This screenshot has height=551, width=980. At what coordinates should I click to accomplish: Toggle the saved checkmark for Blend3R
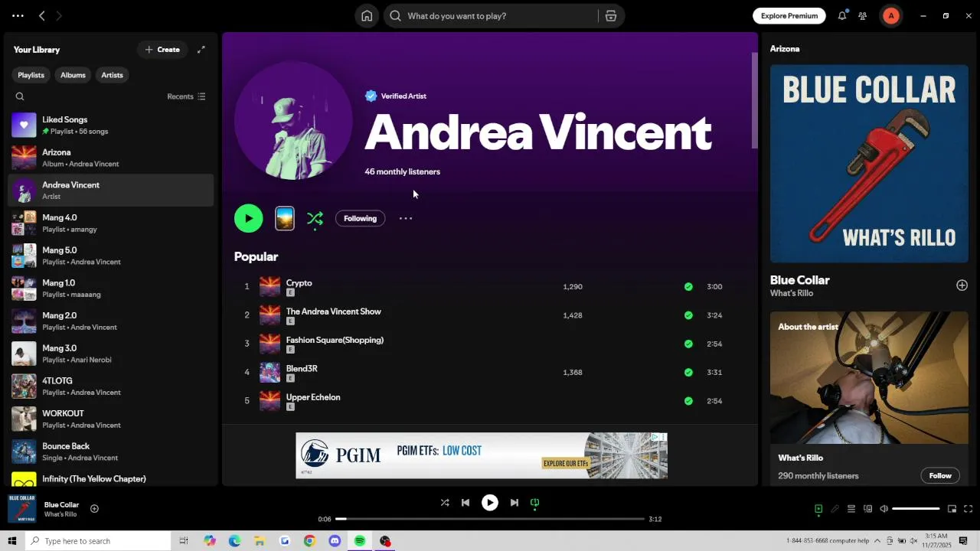pyautogui.click(x=688, y=373)
